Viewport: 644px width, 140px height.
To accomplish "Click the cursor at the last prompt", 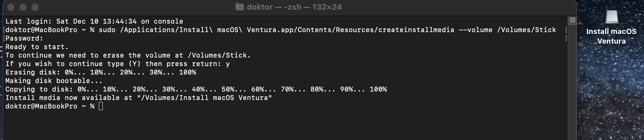I will click(x=101, y=106).
